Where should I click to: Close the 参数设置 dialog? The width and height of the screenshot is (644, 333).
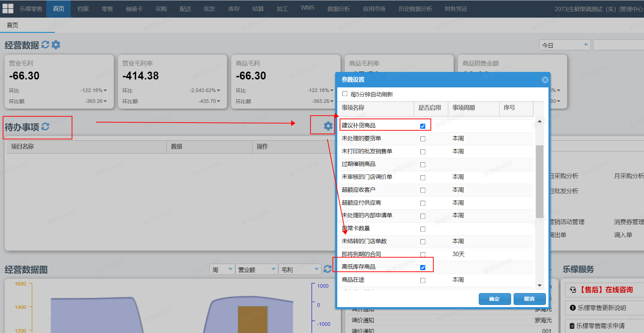(545, 80)
